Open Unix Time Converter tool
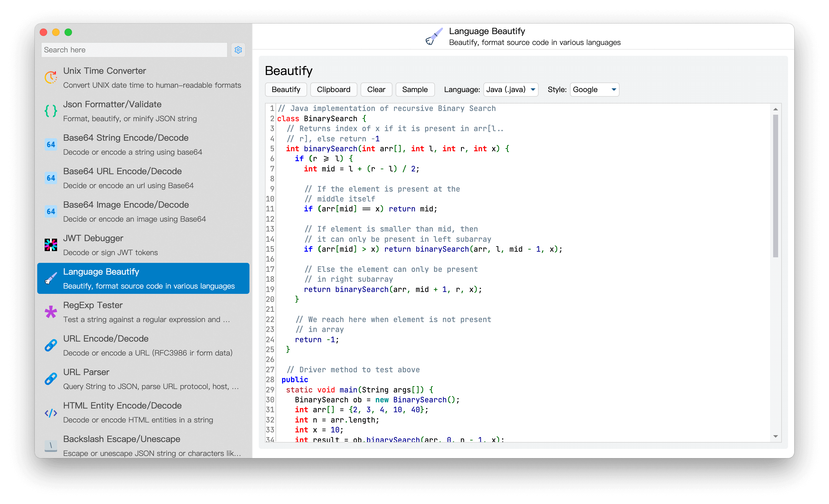Image resolution: width=829 pixels, height=504 pixels. 143,78
